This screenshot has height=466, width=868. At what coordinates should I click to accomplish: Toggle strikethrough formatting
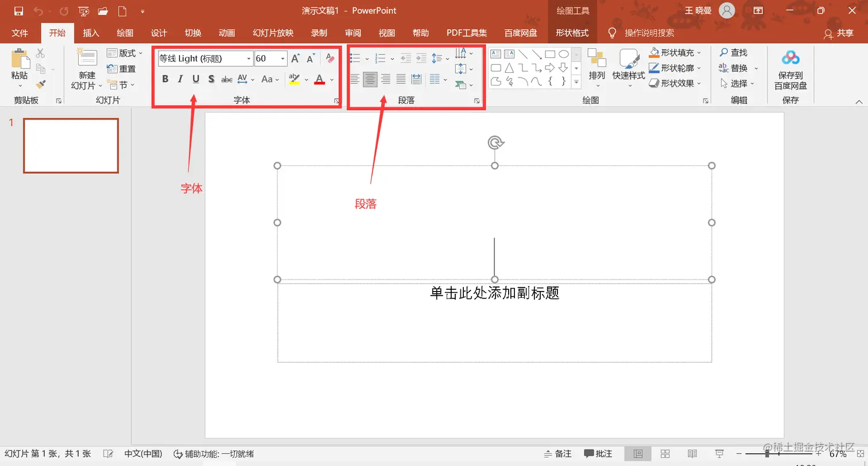[227, 79]
